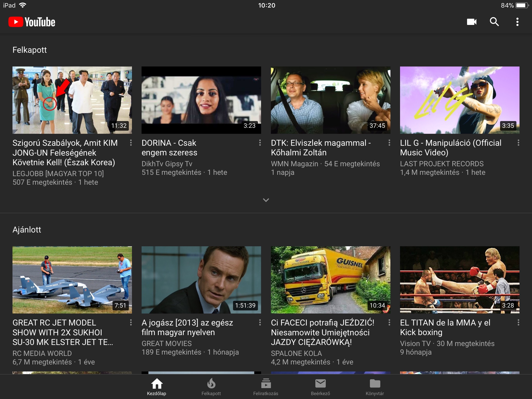Tap the 'Ajánlott' section heading

[27, 230]
